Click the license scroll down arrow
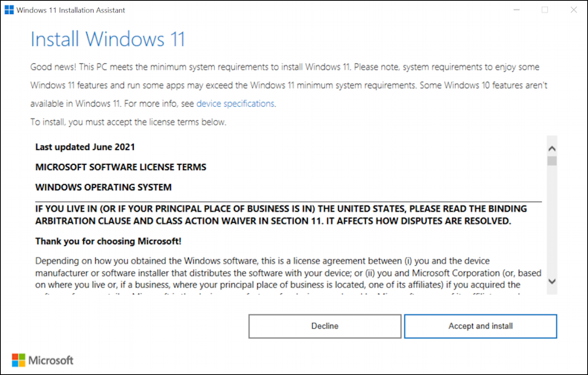This screenshot has height=375, width=588. coord(552,281)
